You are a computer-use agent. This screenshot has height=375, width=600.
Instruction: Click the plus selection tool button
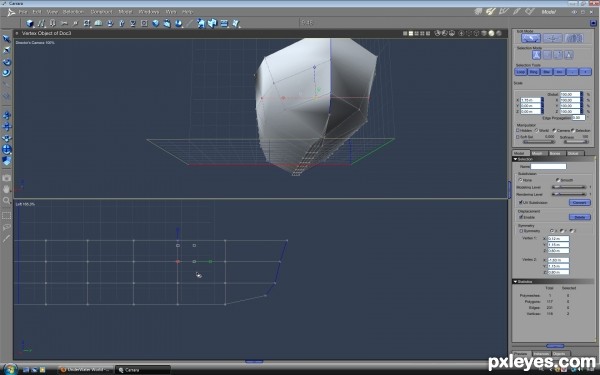click(585, 72)
